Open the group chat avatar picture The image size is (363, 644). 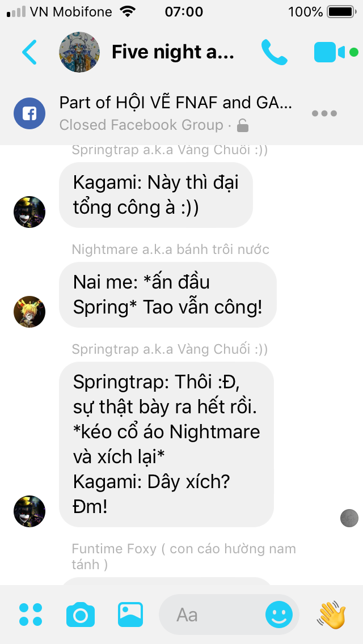click(x=79, y=52)
